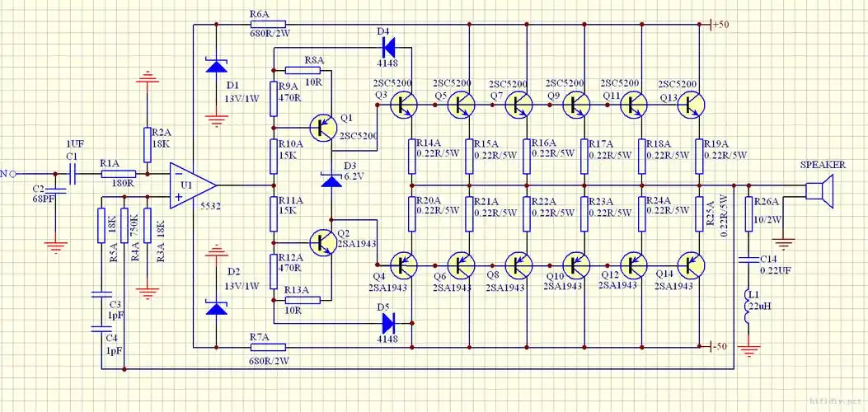Select the C1 1UF input capacitor
The image size is (868, 412).
(72, 173)
